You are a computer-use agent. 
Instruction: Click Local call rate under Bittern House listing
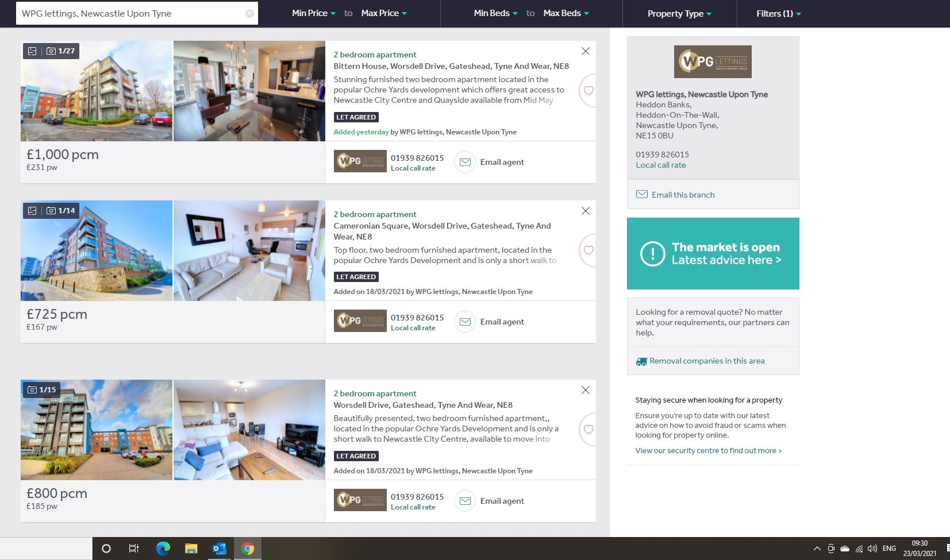click(x=413, y=168)
